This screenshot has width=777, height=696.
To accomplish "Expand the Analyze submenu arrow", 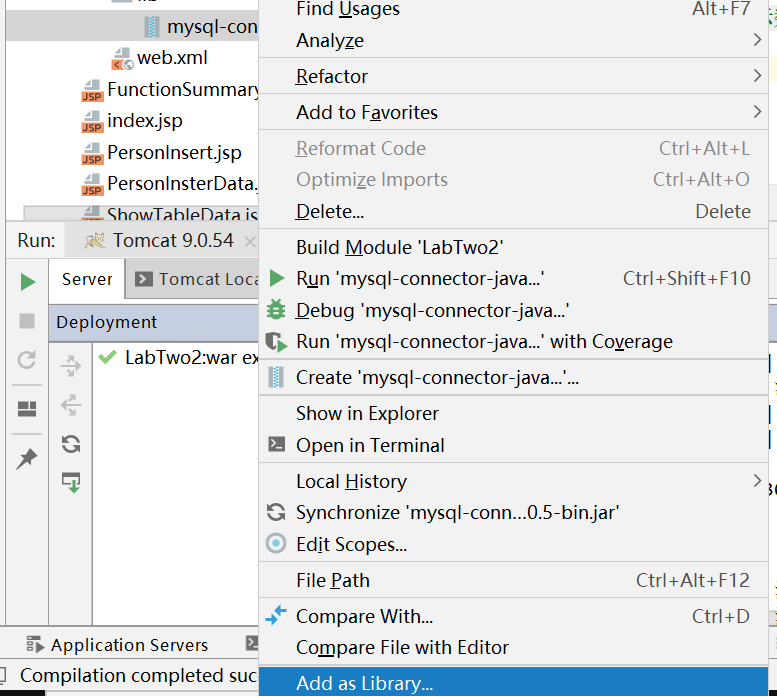I will pyautogui.click(x=757, y=40).
